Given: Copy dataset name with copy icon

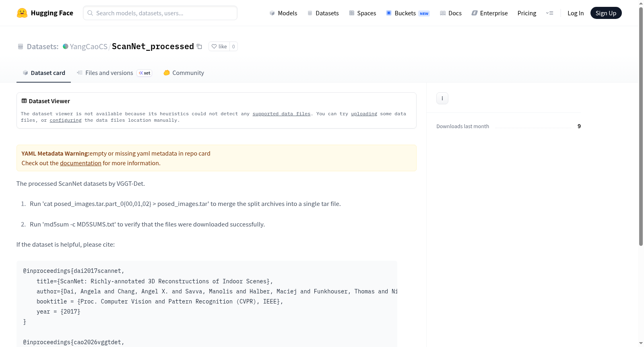Looking at the screenshot, I should (x=199, y=46).
